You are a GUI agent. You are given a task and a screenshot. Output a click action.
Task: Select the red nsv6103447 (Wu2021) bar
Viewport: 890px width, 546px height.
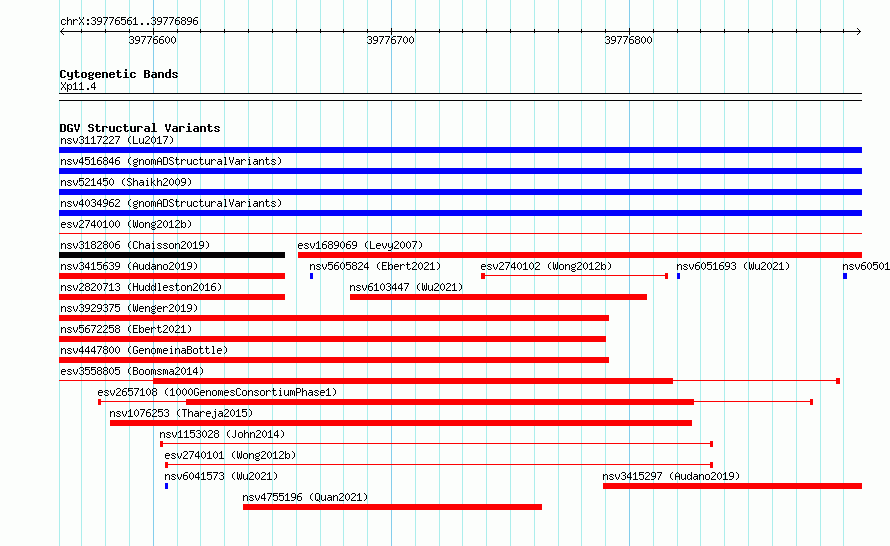(498, 297)
